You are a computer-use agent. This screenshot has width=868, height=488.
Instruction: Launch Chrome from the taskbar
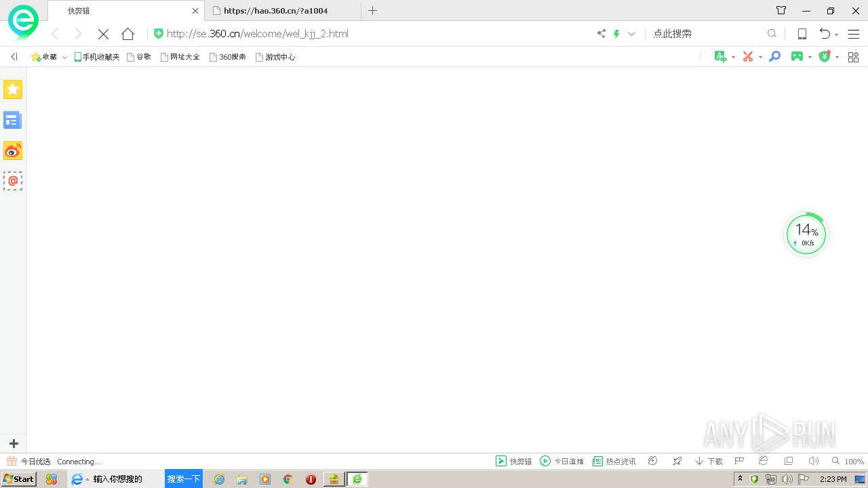click(x=288, y=479)
